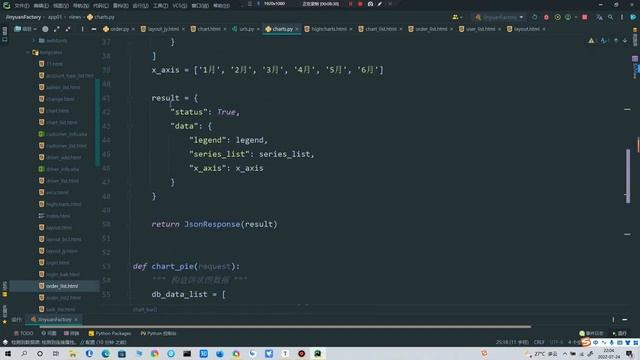Go to the next highlighted error arrow
This screenshot has width=640, height=360.
tap(625, 41)
